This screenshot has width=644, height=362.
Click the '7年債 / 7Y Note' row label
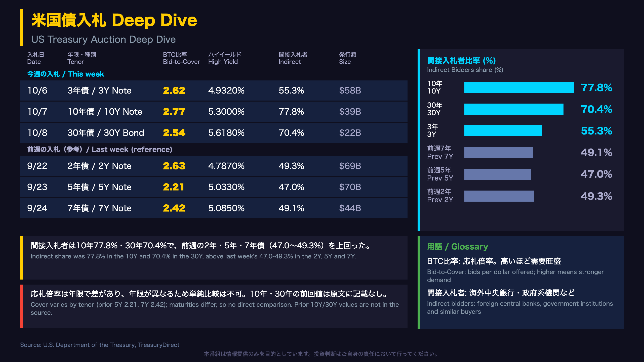click(99, 208)
